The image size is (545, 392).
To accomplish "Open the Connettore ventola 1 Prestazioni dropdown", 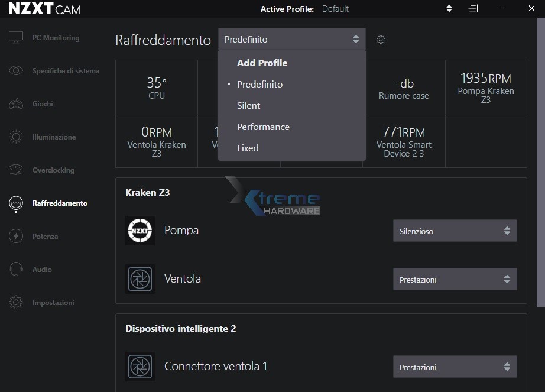I will (455, 367).
